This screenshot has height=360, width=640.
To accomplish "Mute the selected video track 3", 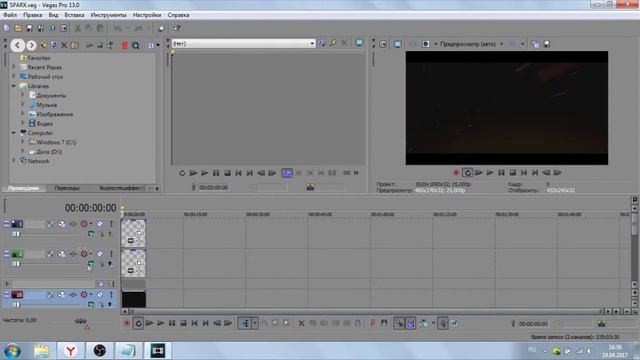I will [x=100, y=294].
